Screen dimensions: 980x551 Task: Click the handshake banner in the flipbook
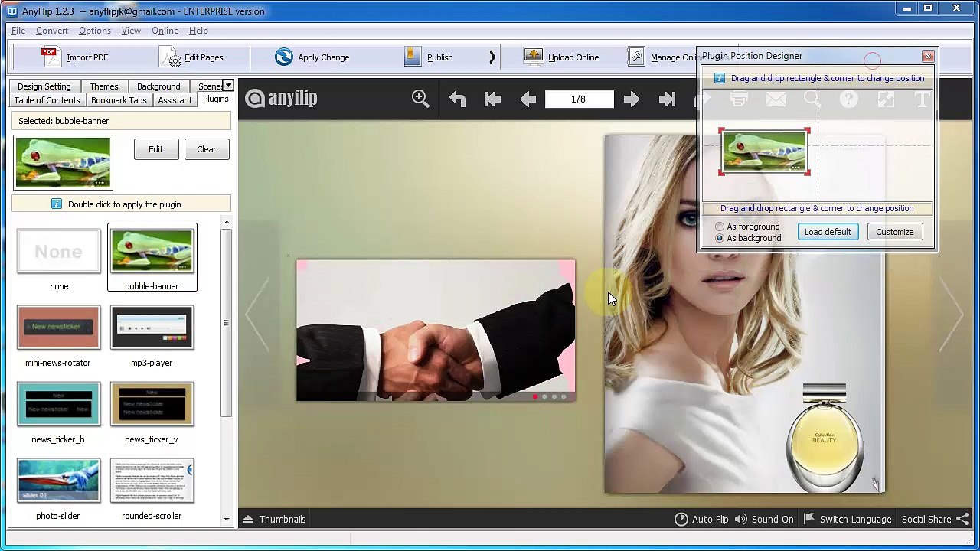click(436, 330)
